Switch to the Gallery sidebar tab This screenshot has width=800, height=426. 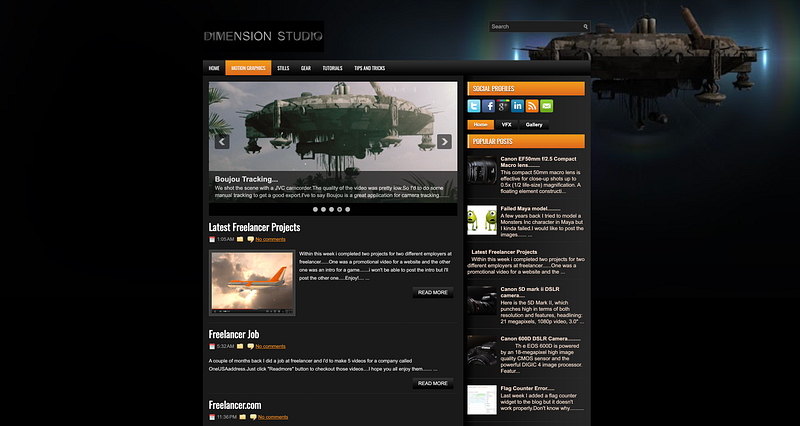pos(534,124)
